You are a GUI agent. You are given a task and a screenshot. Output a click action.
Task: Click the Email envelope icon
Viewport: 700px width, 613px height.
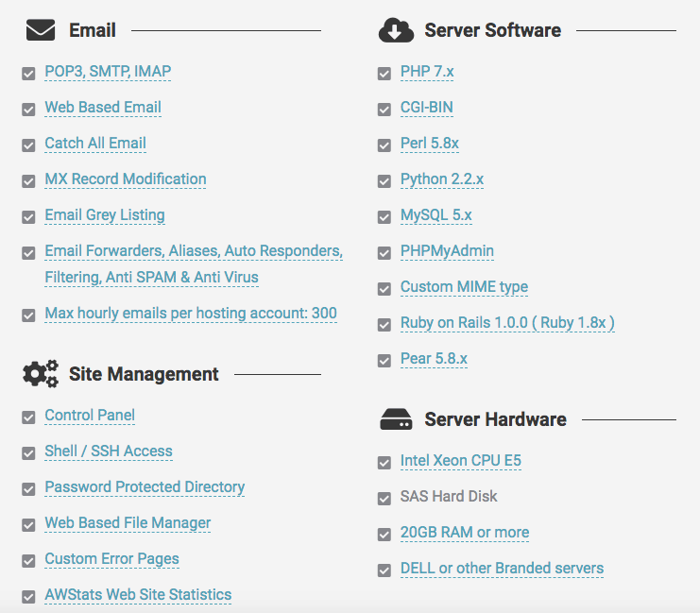41,30
